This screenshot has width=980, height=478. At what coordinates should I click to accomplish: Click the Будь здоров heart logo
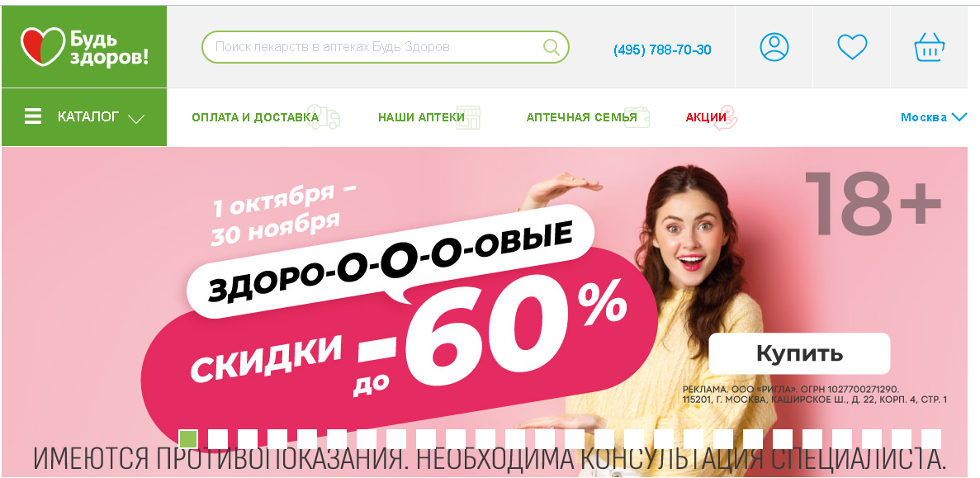tap(42, 47)
